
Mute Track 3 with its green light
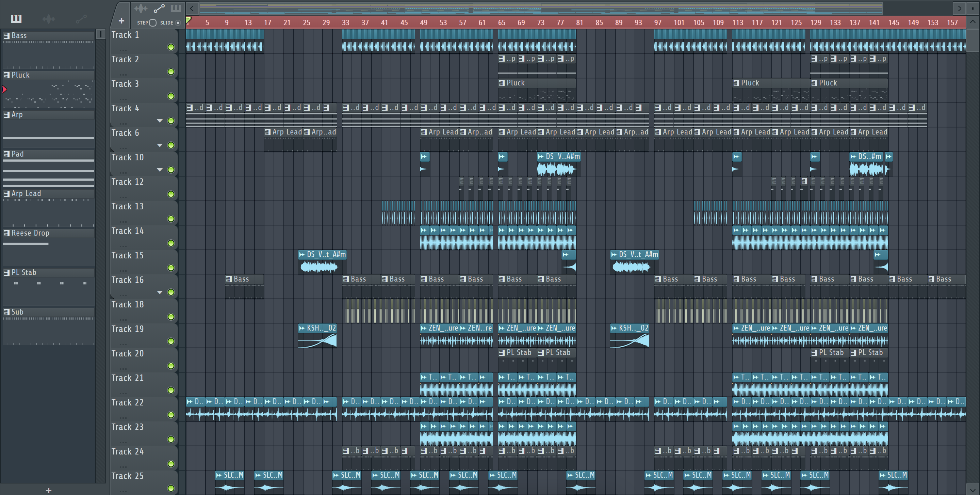pyautogui.click(x=171, y=96)
